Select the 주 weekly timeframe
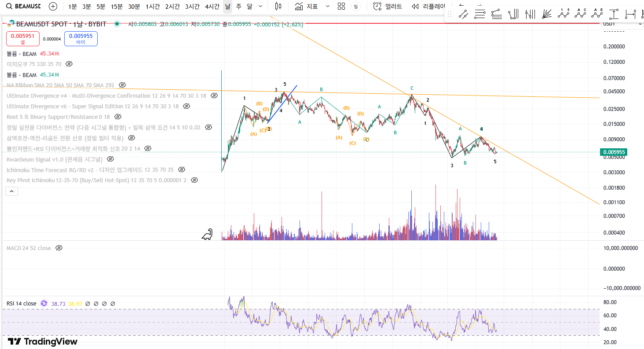 point(238,7)
